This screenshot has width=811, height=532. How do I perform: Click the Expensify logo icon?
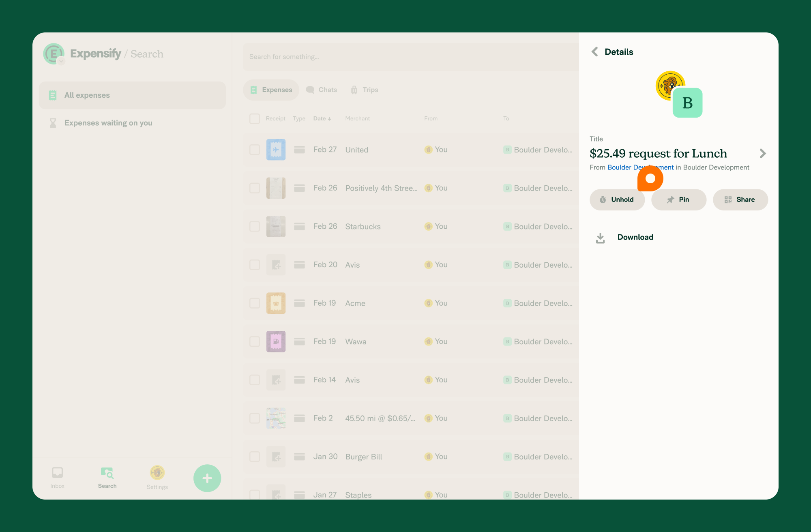54,54
